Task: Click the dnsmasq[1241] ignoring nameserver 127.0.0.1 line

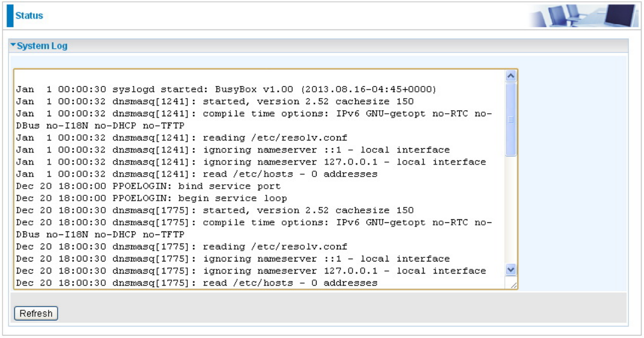Action: (x=251, y=161)
